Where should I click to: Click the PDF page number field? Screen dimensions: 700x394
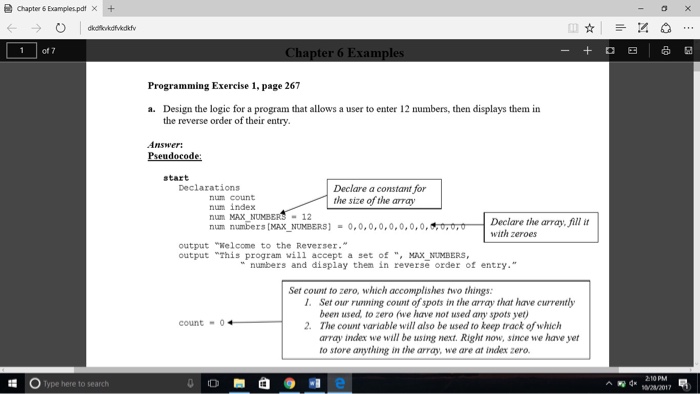[x=21, y=50]
